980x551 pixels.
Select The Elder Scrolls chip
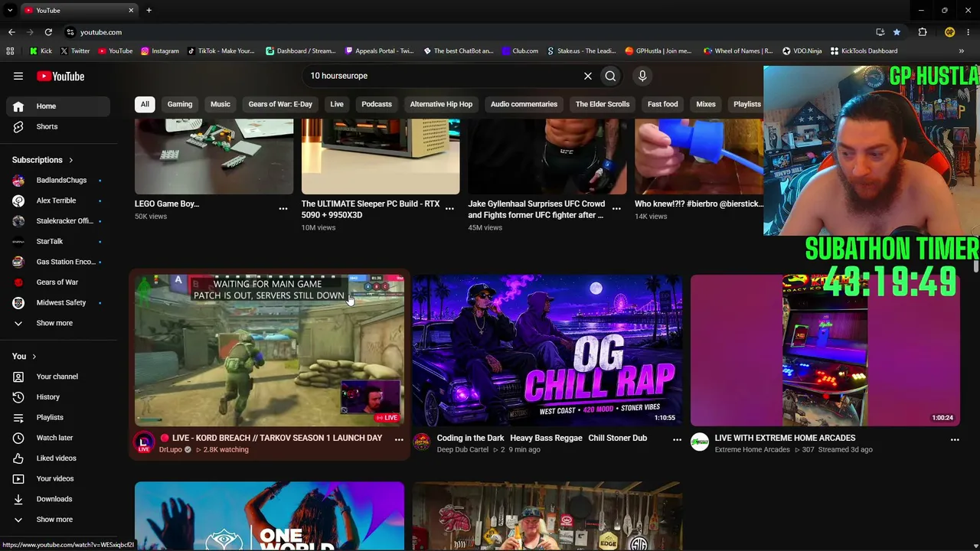pyautogui.click(x=603, y=104)
